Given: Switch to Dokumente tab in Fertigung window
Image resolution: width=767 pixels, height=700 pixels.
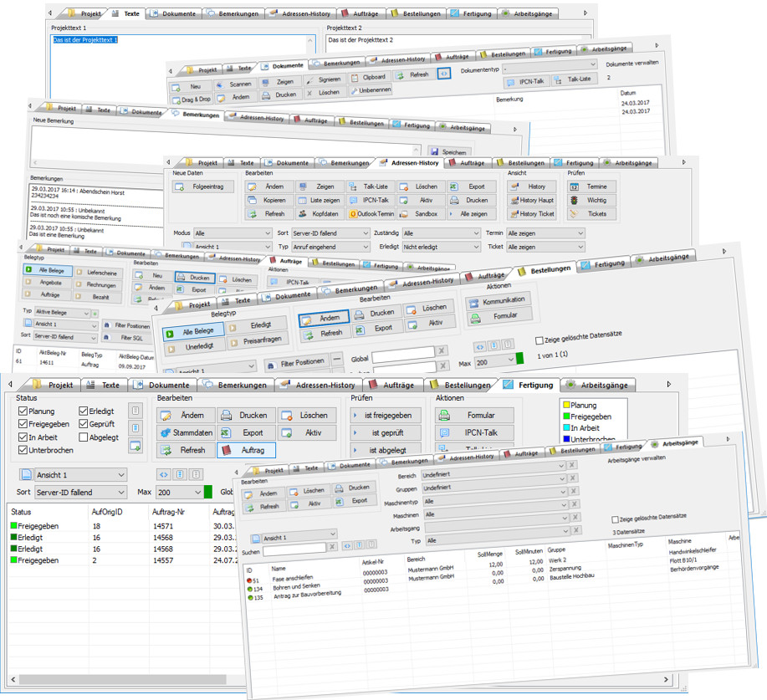Looking at the screenshot, I should click(x=162, y=386).
